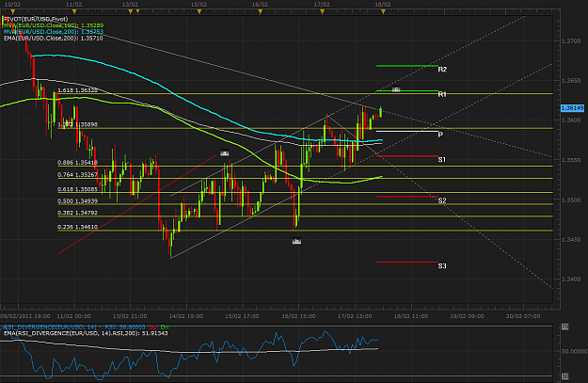Select the R1 resistance pivot label
This screenshot has width=588, height=383.
[442, 94]
